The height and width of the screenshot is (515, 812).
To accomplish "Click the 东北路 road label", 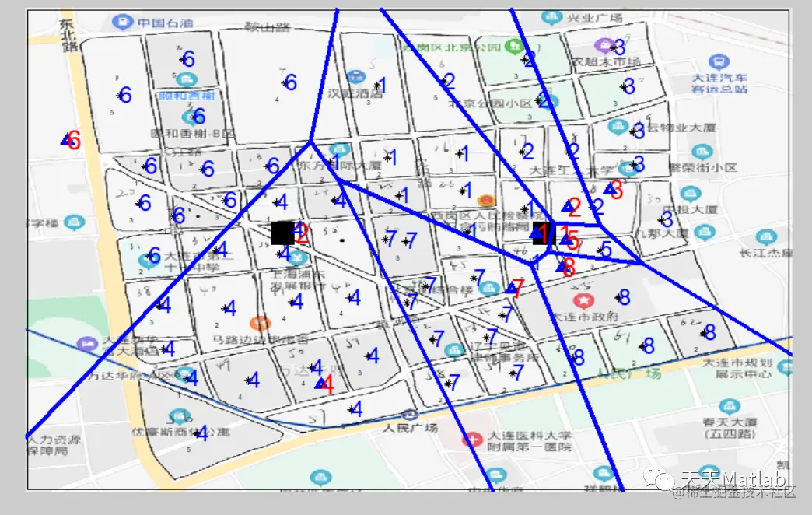I will point(68,35).
